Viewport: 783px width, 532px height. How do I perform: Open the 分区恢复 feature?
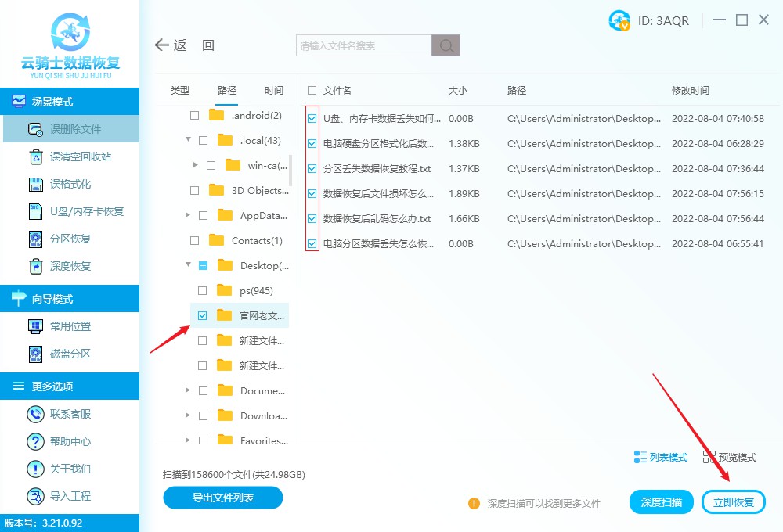point(70,239)
